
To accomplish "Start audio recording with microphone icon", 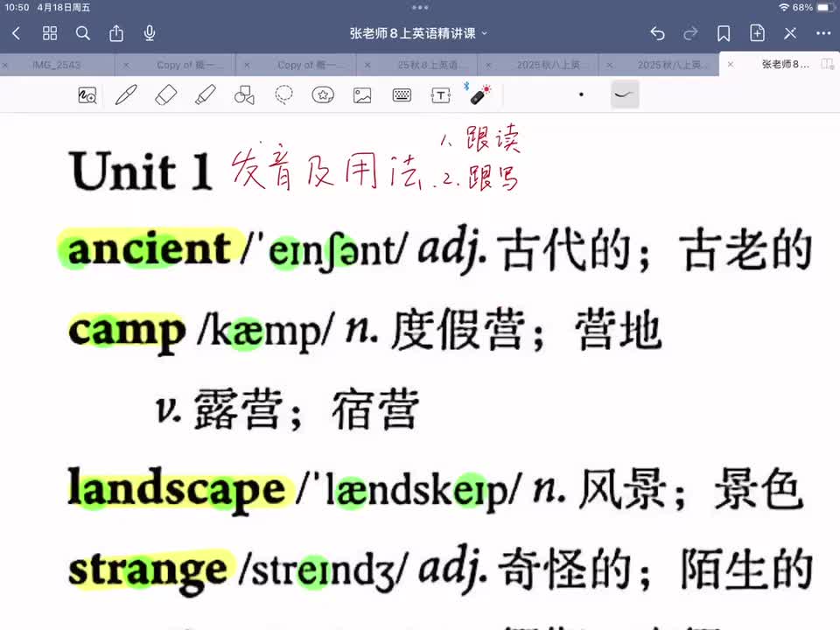I will pos(150,33).
